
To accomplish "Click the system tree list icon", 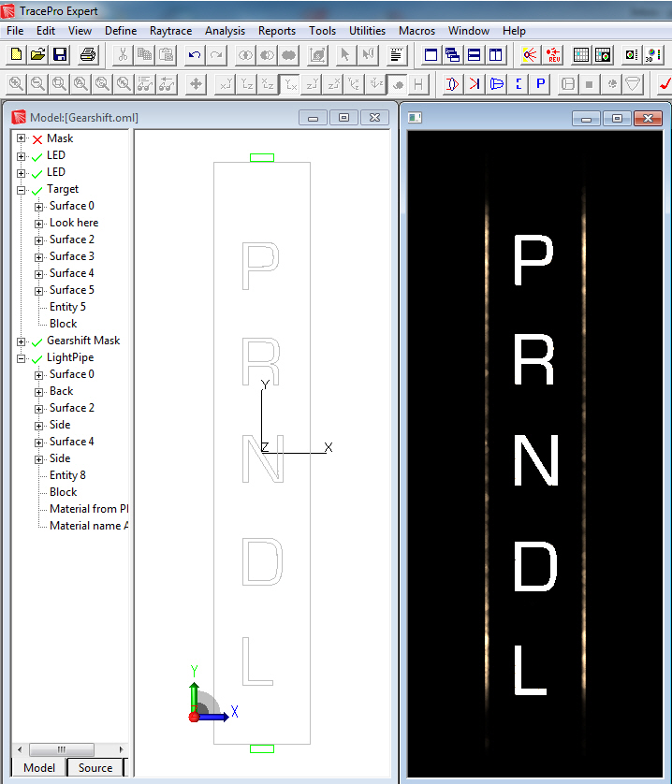I will (396, 54).
